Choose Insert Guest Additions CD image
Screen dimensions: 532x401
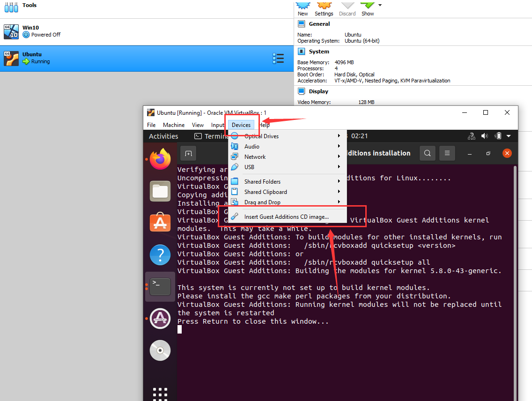pos(288,216)
